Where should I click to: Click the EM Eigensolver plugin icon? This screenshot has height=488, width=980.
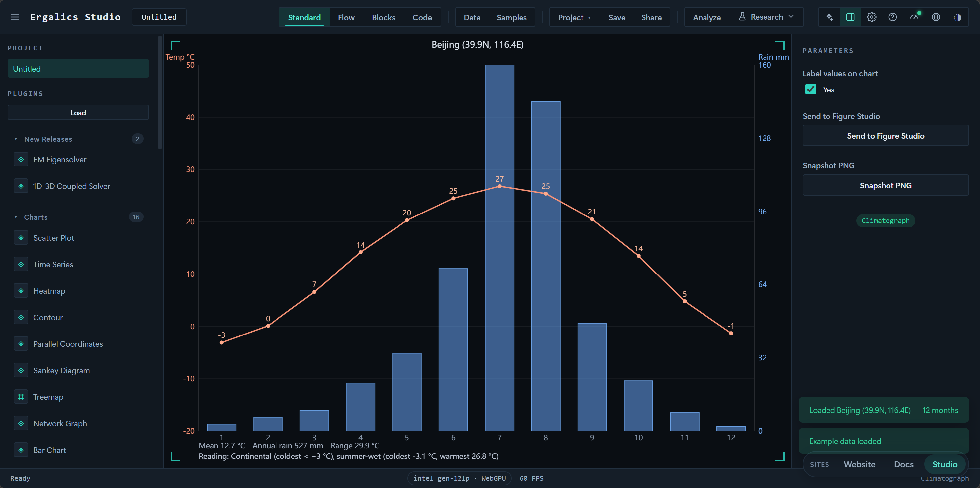tap(21, 160)
